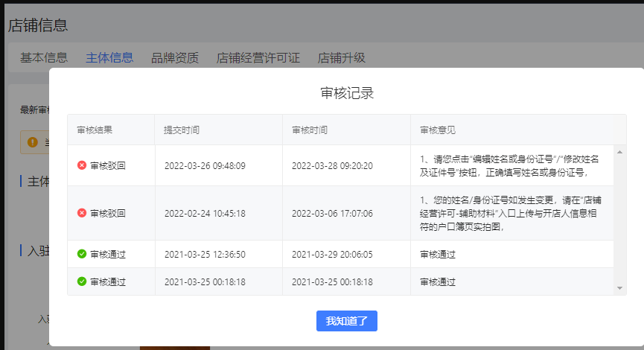The height and width of the screenshot is (350, 644).
Task: Select audit time 2021-03-29 20:06:05
Action: coord(332,254)
